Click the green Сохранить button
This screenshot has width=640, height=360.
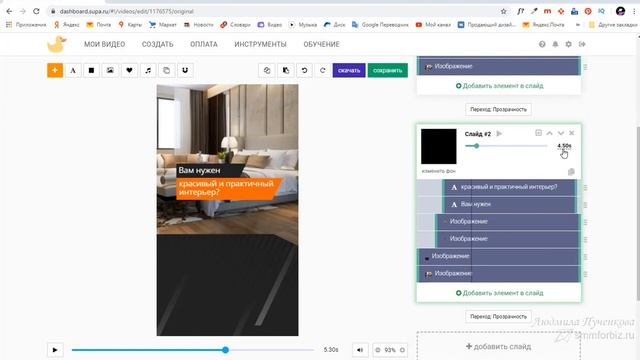click(x=387, y=70)
